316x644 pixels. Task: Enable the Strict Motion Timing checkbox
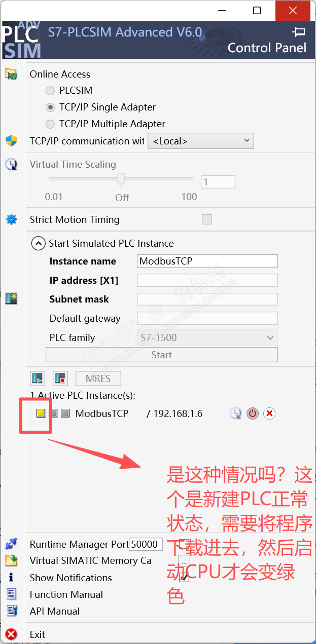click(206, 219)
